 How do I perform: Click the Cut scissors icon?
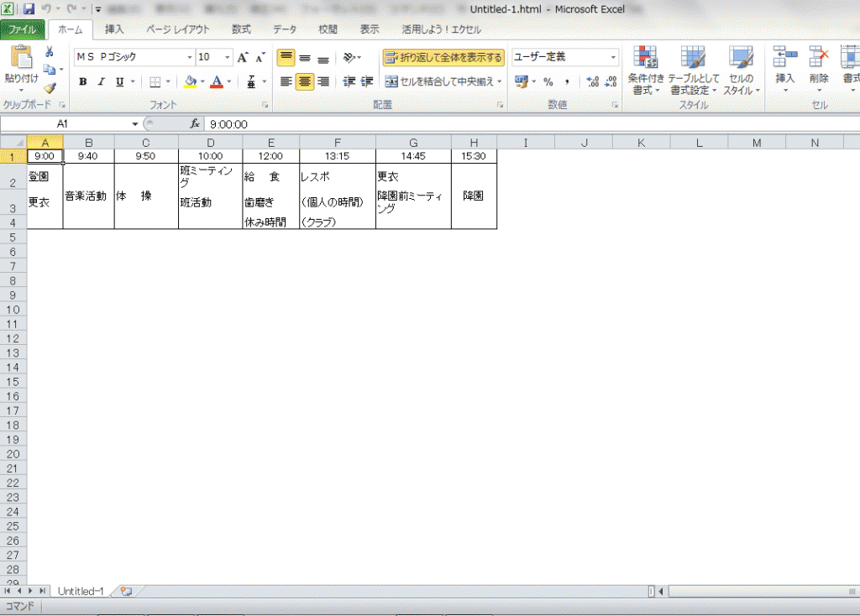pyautogui.click(x=50, y=52)
